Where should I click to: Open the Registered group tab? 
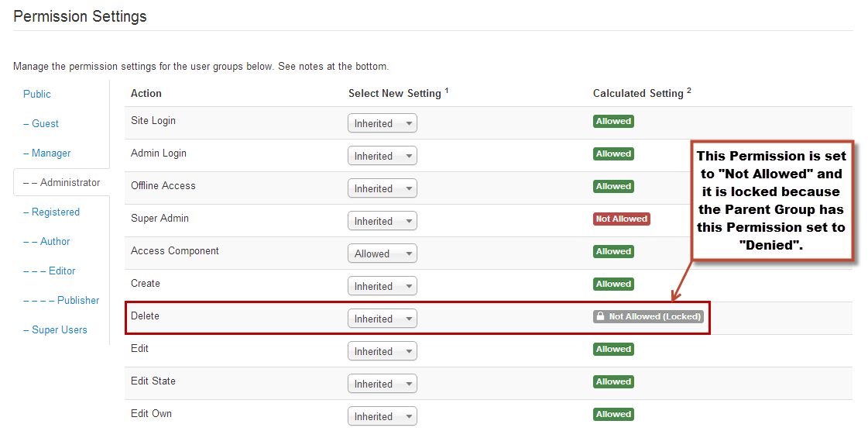click(x=51, y=212)
